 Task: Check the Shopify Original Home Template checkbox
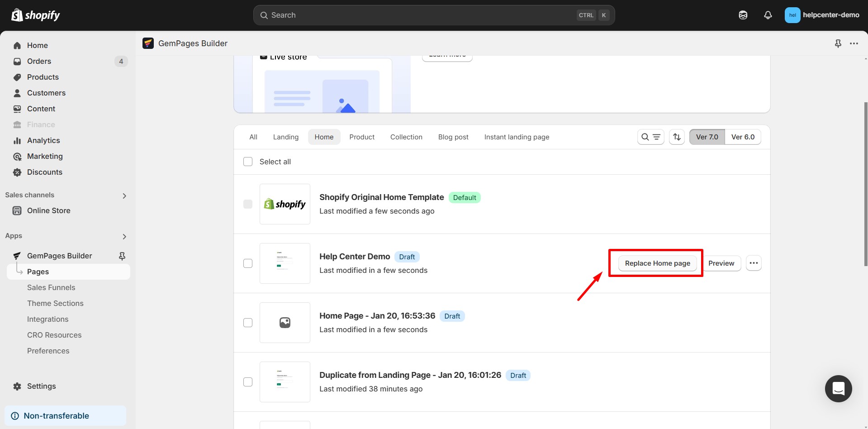tap(248, 204)
